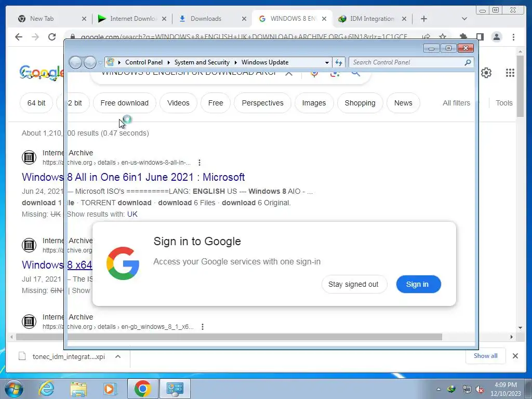Open download item options chevron
The height and width of the screenshot is (399, 532).
point(118,356)
